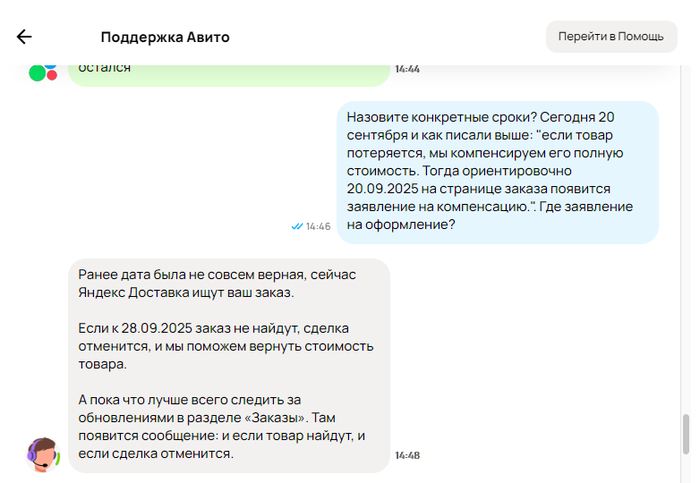This screenshot has width=700, height=483.
Task: Click the 14:46 timestamp on the sent message
Action: coord(318,227)
